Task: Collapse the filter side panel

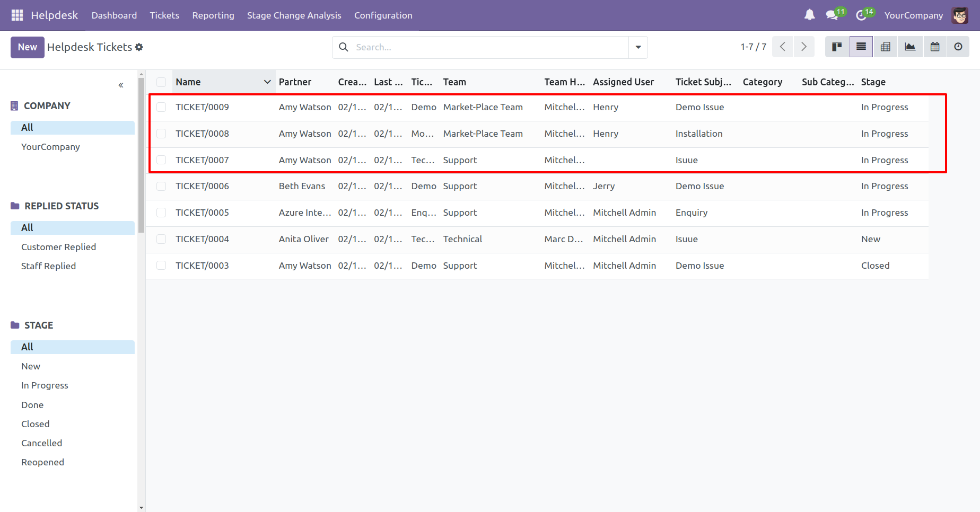Action: click(121, 85)
